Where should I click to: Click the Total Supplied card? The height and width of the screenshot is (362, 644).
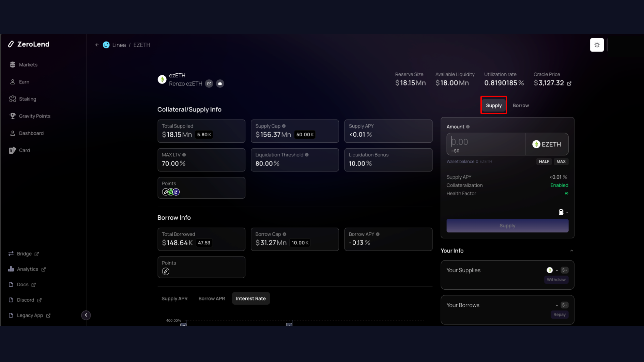click(201, 131)
